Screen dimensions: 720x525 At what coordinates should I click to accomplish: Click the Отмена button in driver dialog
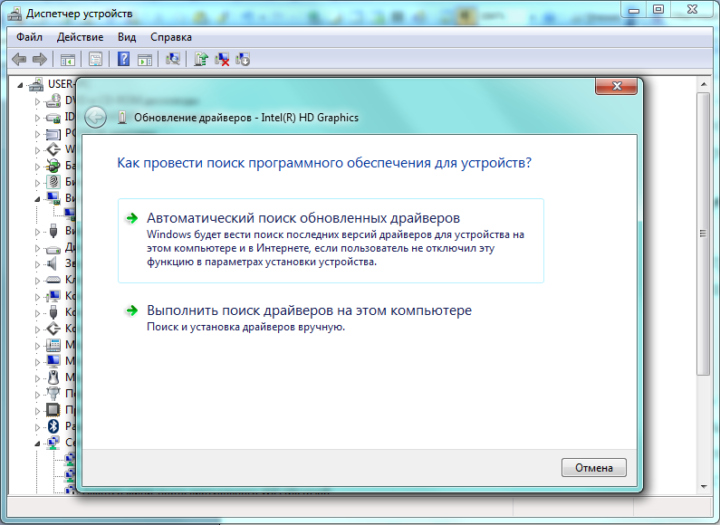[594, 468]
